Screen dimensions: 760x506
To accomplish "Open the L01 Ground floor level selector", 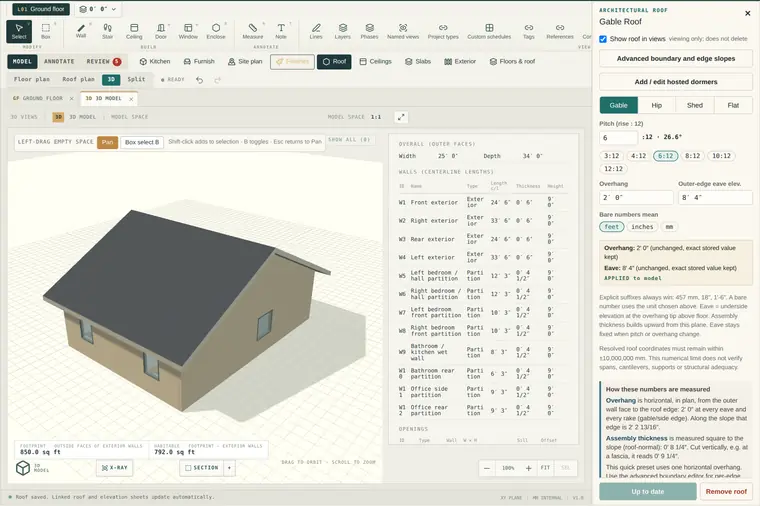I will pyautogui.click(x=41, y=9).
